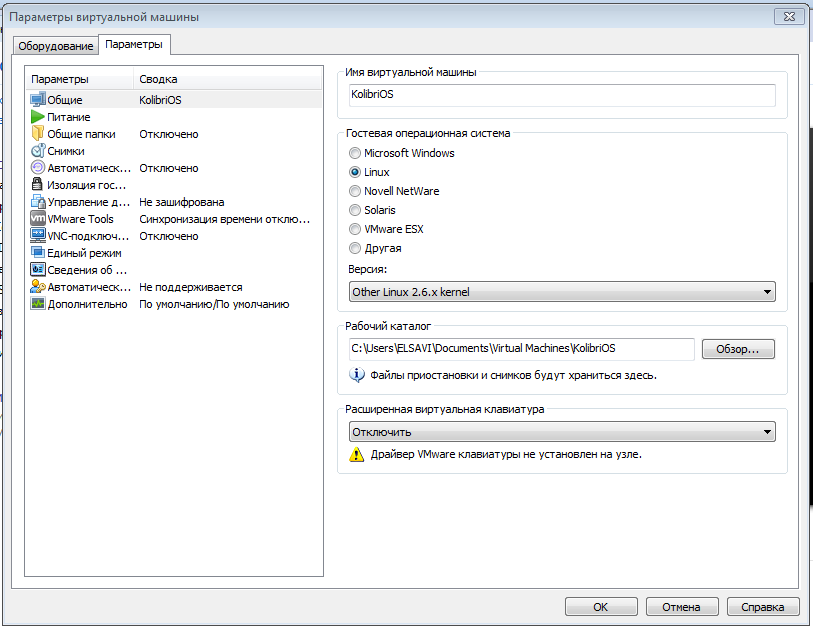Click the Изоляция гостя padlock icon
Screen dimensions: 813x626
coord(38,185)
